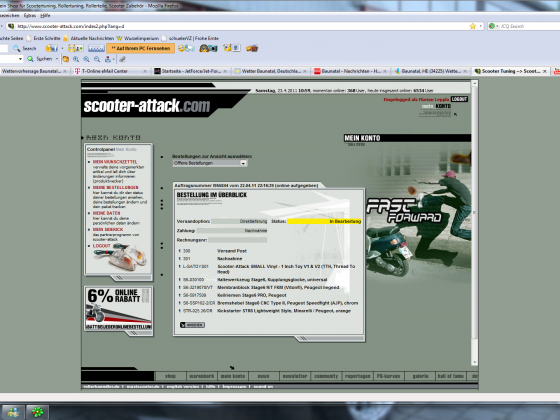Open Meine Bestellungen in control panel
The image size is (560, 420).
[x=115, y=188]
